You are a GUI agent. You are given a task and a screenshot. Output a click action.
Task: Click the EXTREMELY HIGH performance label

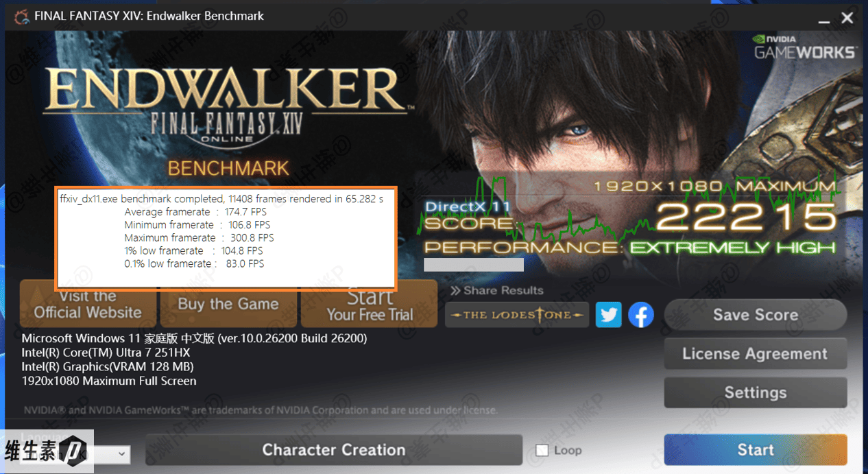tap(733, 248)
